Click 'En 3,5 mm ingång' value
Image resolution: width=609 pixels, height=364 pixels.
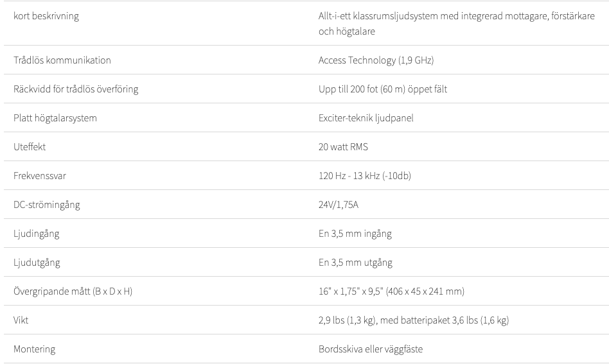[355, 234]
